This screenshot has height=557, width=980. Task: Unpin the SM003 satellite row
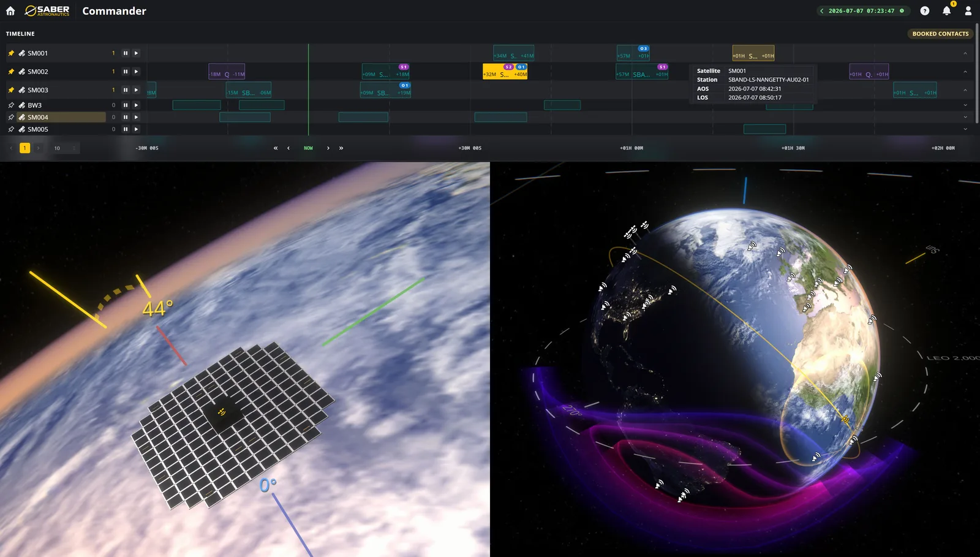click(x=11, y=90)
